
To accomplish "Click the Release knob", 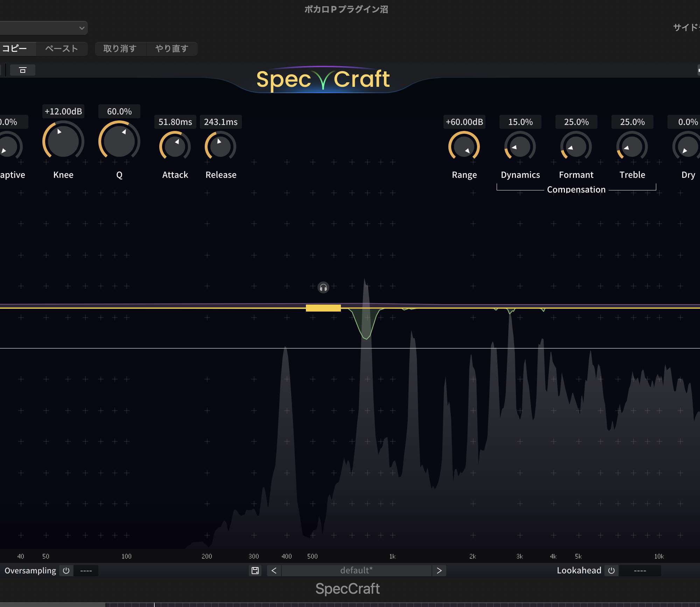I will tap(220, 147).
